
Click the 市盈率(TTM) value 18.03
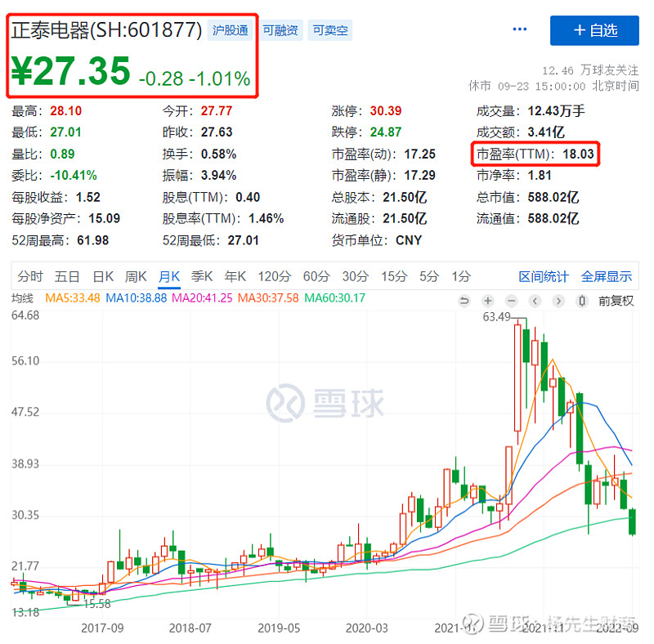pos(578,154)
